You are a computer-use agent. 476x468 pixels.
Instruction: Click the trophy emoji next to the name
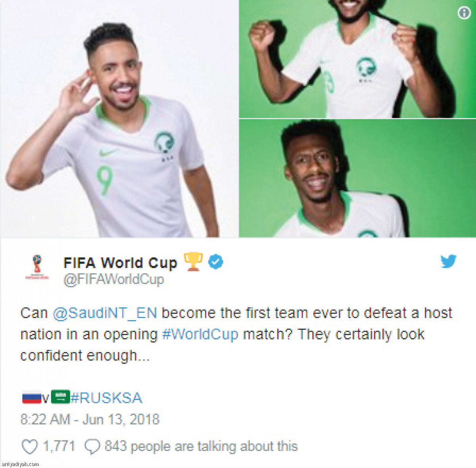pyautogui.click(x=193, y=262)
